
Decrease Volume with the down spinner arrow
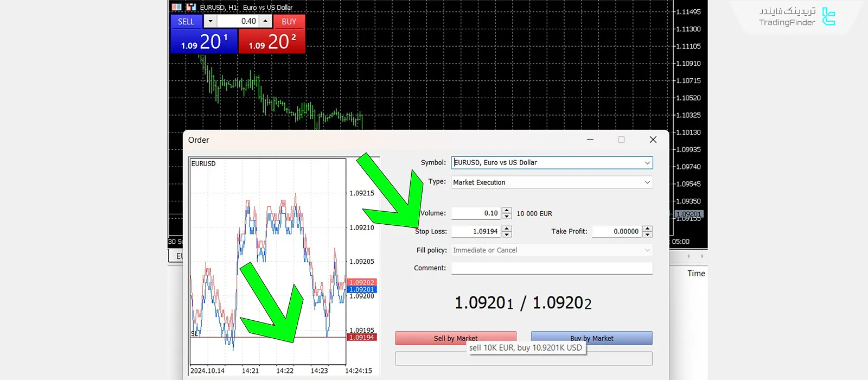[x=507, y=216]
